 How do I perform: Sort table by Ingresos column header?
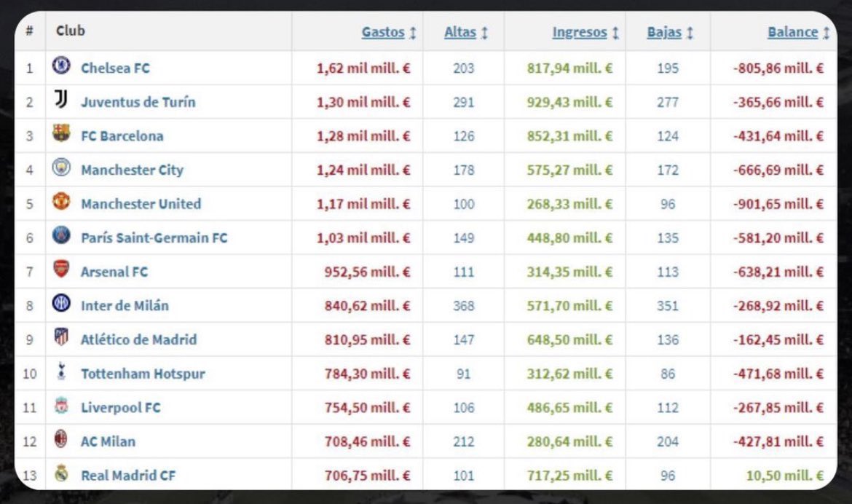[x=579, y=32]
